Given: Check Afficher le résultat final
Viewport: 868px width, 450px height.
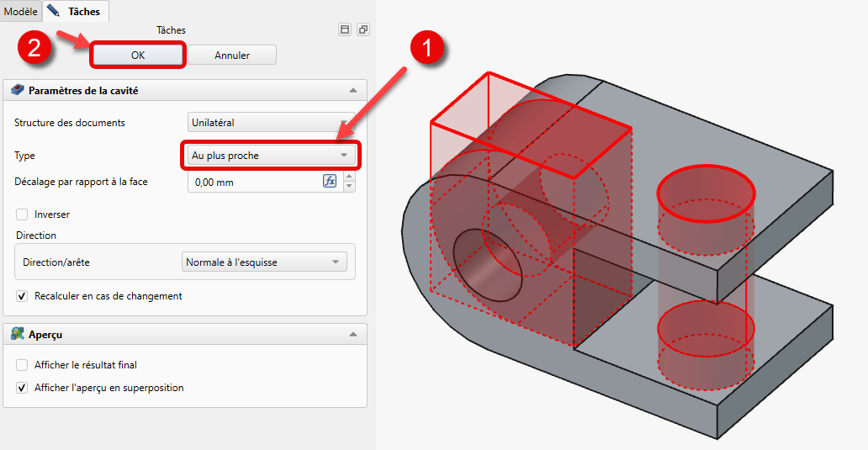Looking at the screenshot, I should click(x=22, y=365).
